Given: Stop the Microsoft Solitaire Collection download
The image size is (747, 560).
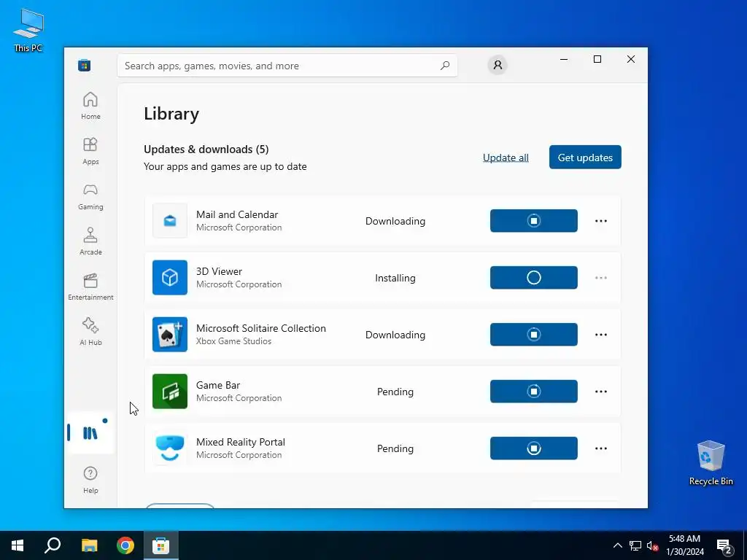Looking at the screenshot, I should pos(533,334).
